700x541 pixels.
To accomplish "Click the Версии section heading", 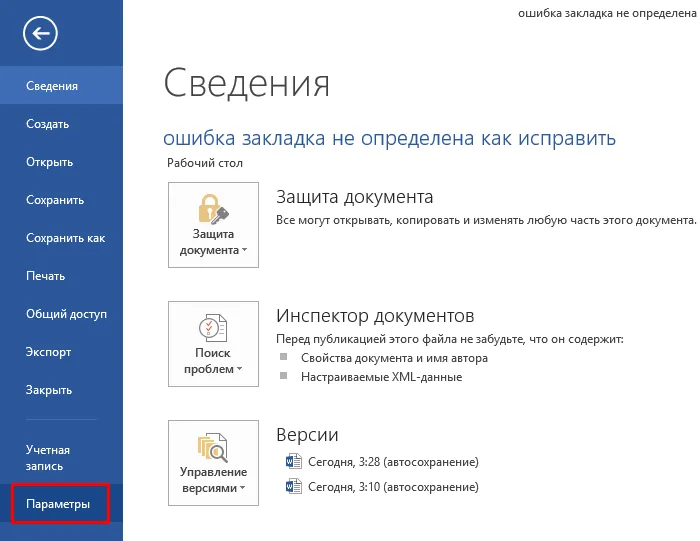I will click(x=307, y=435).
